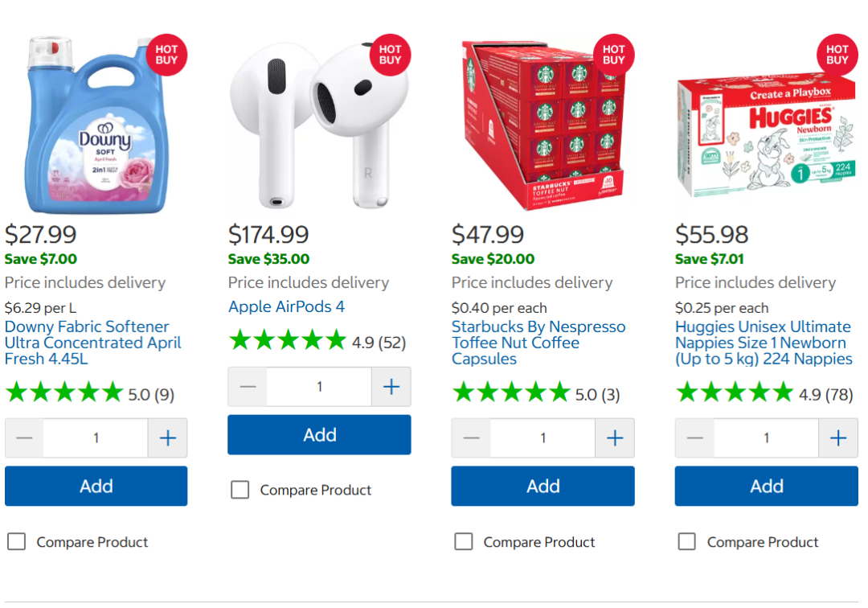The image size is (868, 608).
Task: Decrease Starbucks Coffee Capsules quantity with minus
Action: click(472, 438)
